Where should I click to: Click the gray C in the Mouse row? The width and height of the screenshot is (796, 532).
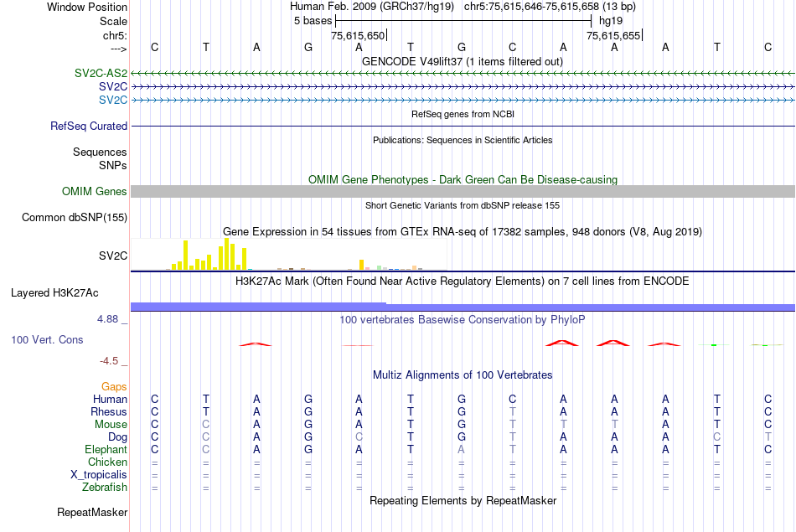[x=205, y=425]
